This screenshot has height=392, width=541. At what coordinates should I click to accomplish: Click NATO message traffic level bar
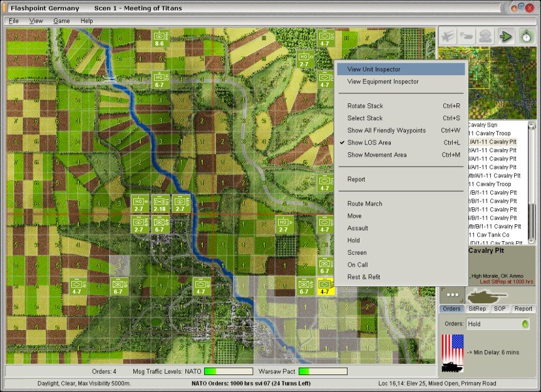click(x=229, y=371)
